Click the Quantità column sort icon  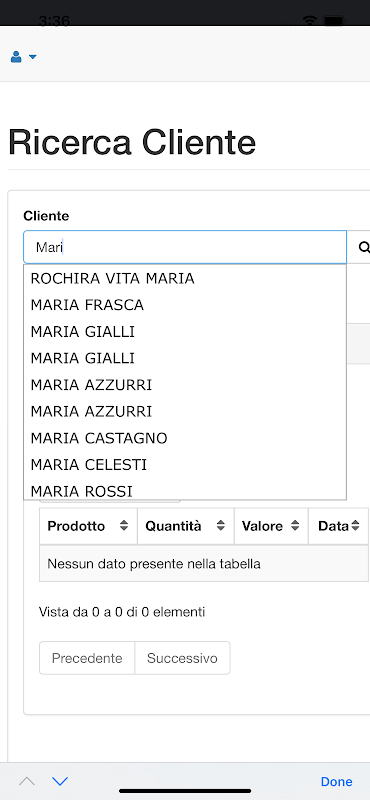tap(220, 526)
